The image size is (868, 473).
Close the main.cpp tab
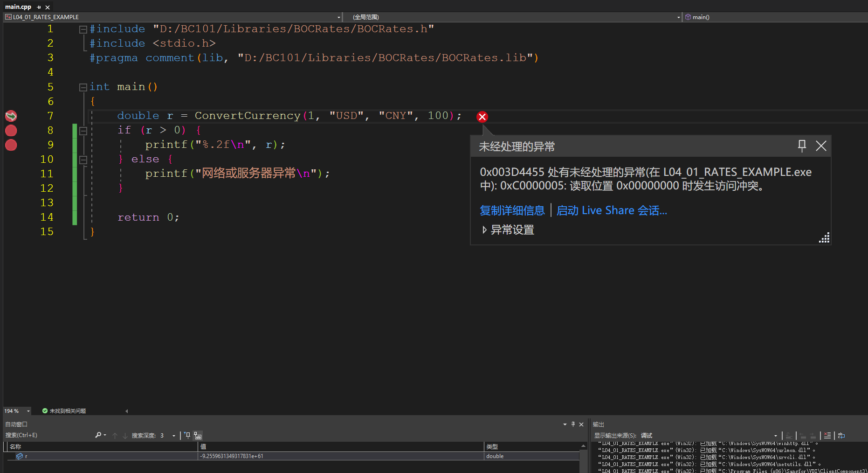coord(48,7)
